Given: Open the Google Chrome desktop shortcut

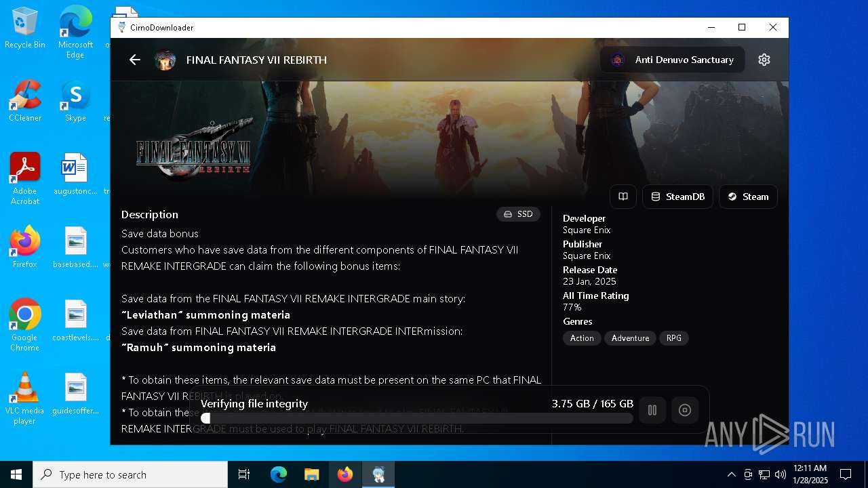Looking at the screenshot, I should (x=25, y=325).
